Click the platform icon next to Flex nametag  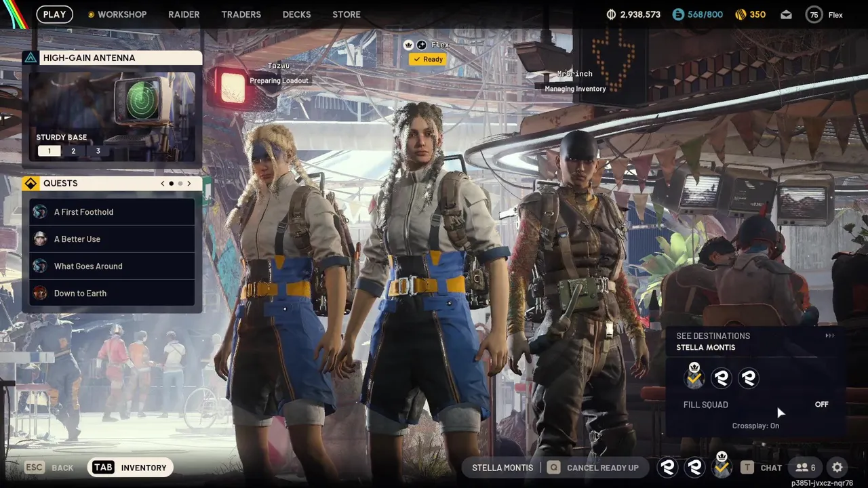click(x=421, y=45)
